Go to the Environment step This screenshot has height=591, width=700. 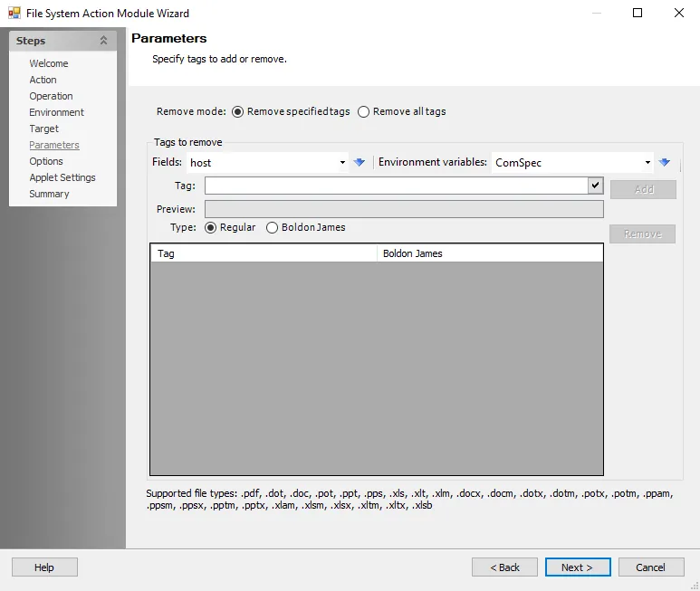pos(57,112)
